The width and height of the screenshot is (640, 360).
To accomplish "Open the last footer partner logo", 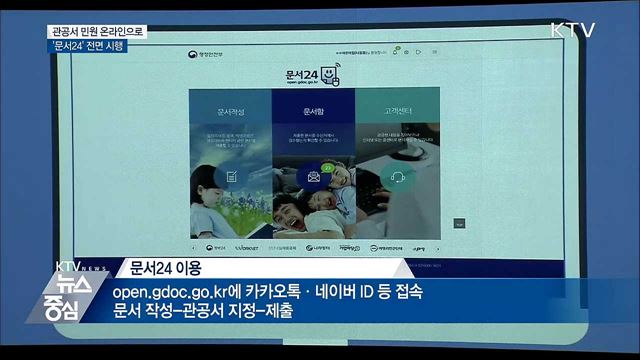I will point(419,249).
